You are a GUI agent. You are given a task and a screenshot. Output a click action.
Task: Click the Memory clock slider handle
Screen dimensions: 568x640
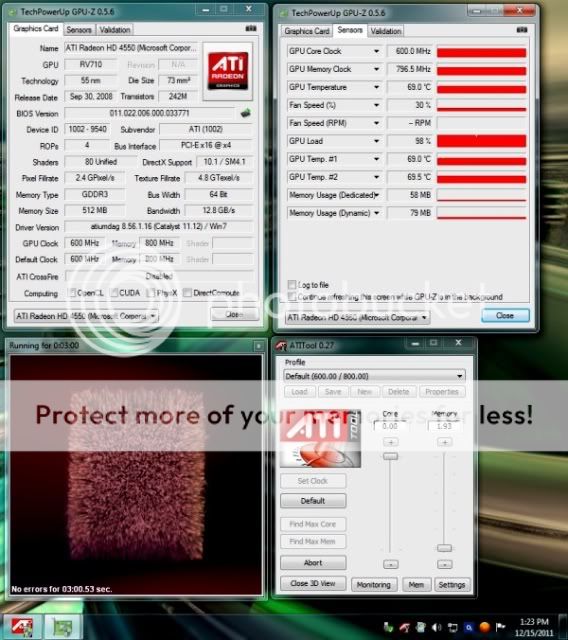click(x=444, y=548)
